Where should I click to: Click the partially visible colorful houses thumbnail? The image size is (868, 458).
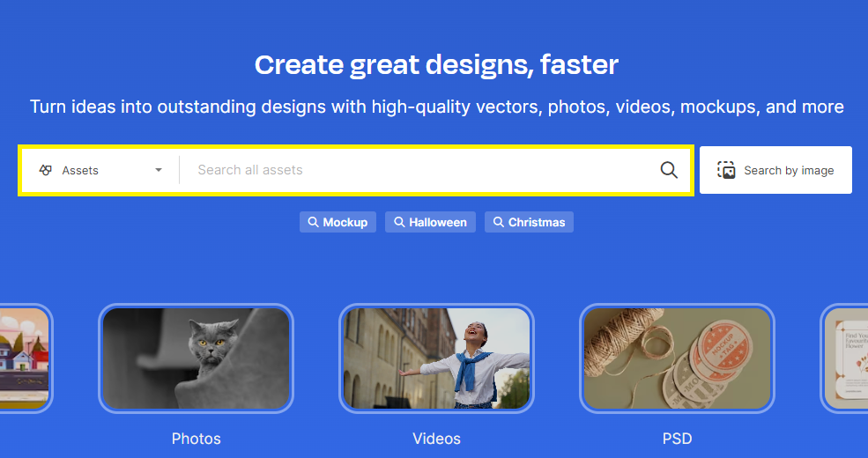coord(24,358)
